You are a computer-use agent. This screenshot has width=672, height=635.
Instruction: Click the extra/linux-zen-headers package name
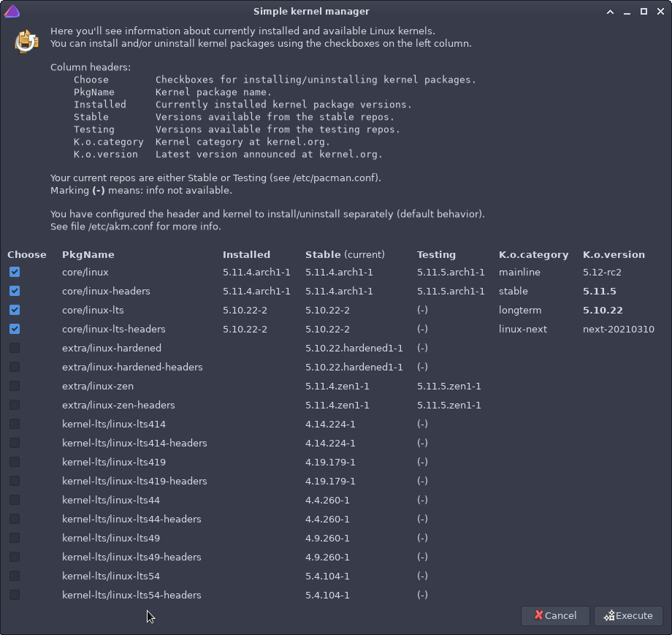(118, 405)
